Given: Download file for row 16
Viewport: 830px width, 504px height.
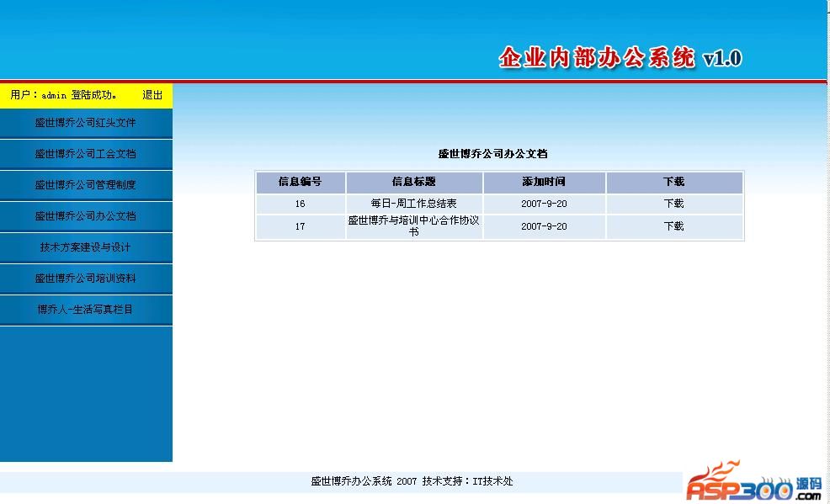Looking at the screenshot, I should pos(673,204).
